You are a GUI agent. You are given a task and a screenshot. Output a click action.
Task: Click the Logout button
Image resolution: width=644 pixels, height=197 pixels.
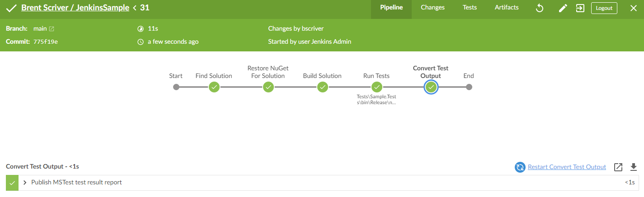[604, 8]
